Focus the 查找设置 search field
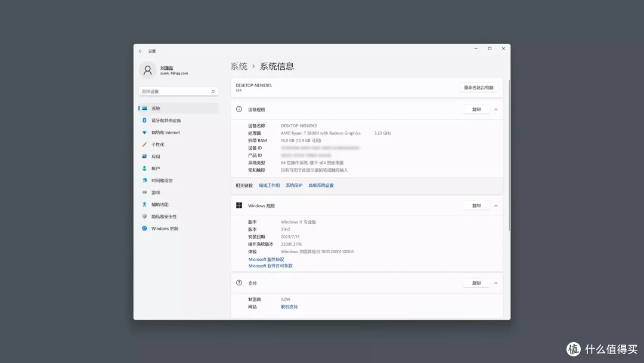This screenshot has height=363, width=644. pos(178,92)
